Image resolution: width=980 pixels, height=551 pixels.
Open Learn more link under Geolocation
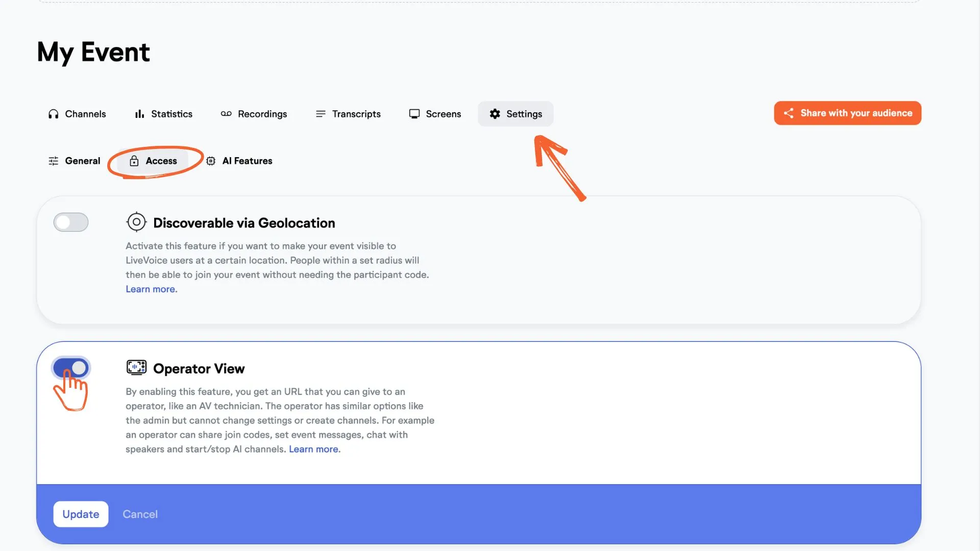click(152, 289)
